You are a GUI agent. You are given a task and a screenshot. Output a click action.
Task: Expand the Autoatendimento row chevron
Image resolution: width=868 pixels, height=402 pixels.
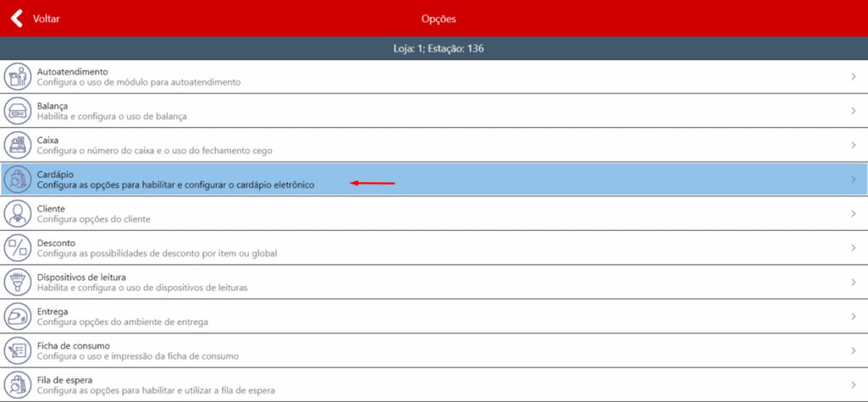[x=853, y=77]
